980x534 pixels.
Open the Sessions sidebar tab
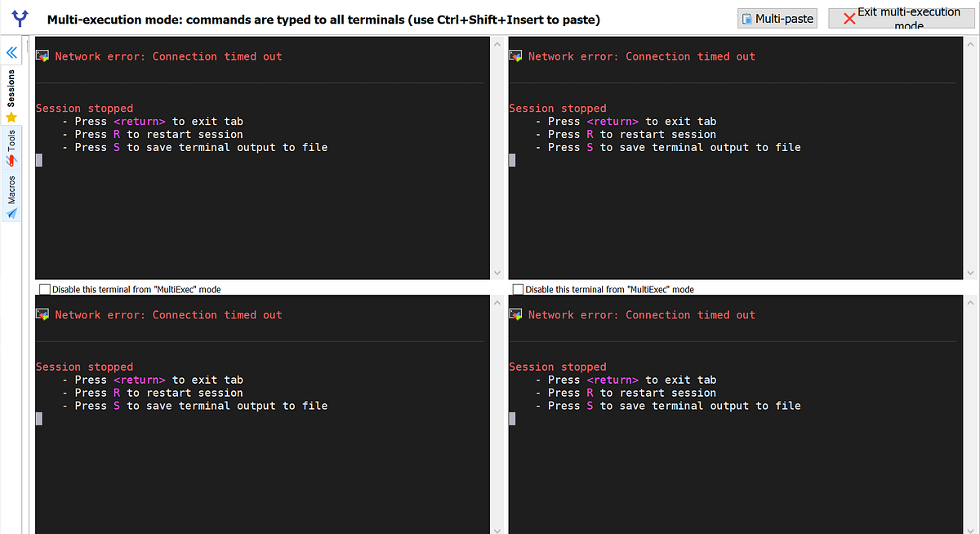point(11,88)
